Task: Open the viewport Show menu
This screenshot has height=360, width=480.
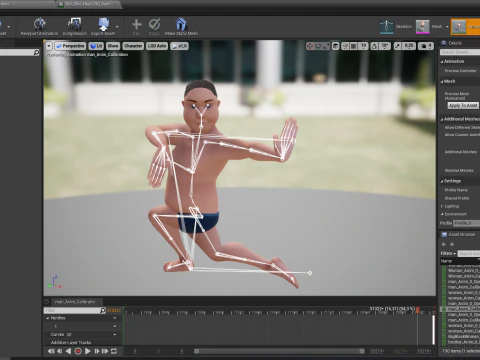Action: coord(113,46)
